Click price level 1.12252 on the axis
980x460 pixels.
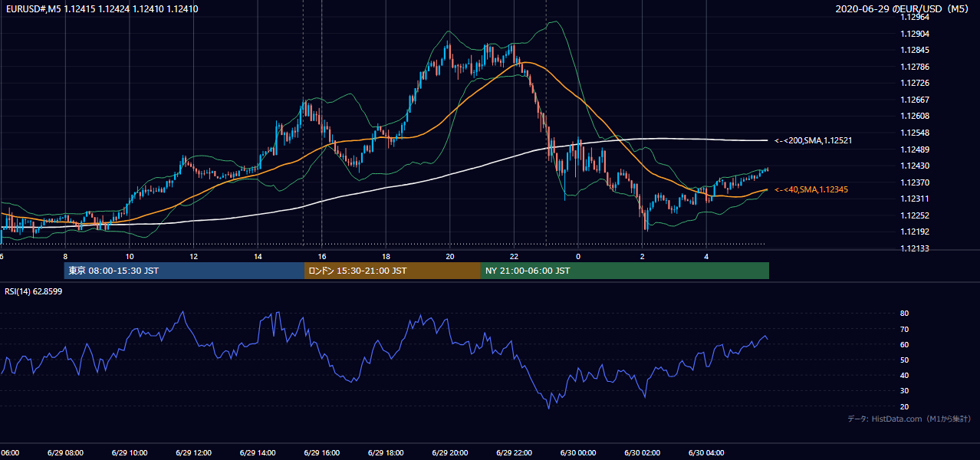(x=914, y=215)
